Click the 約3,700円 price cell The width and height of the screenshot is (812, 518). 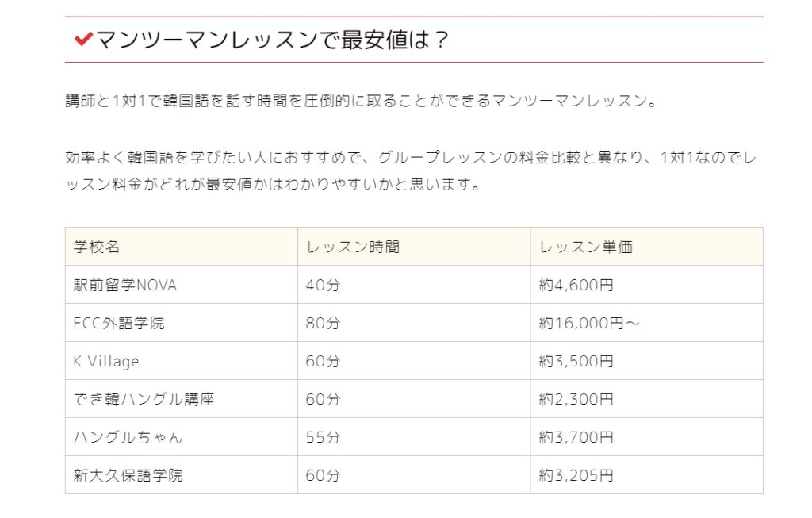click(x=576, y=437)
